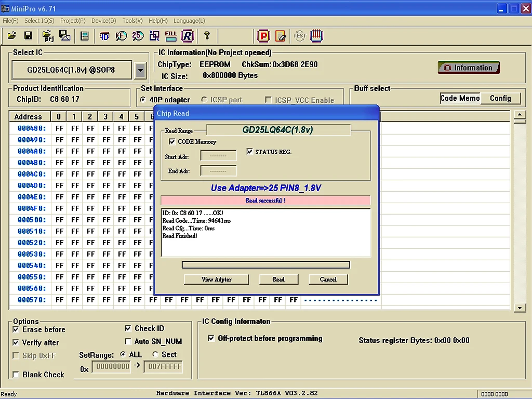
Task: Toggle ICSP_VCC Enable checkbox
Action: (269, 99)
